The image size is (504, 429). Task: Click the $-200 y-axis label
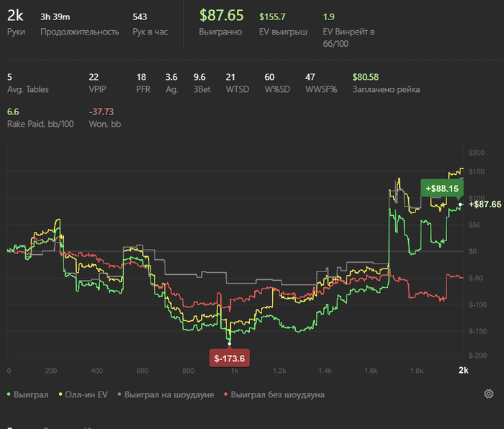[477, 356]
